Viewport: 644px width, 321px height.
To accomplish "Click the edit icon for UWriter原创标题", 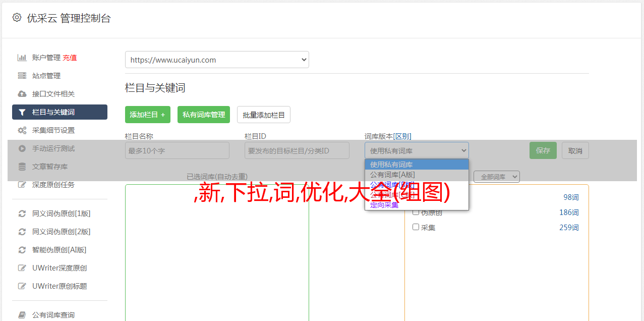I will (x=22, y=286).
